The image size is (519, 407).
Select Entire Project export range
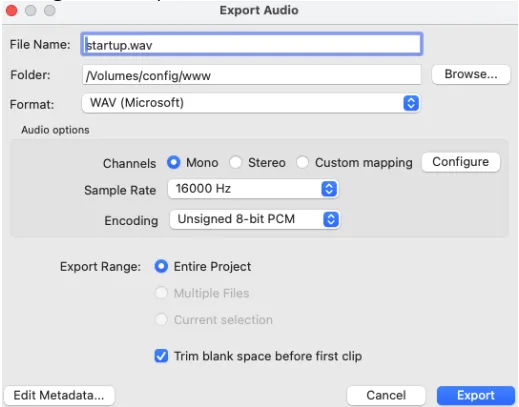pyautogui.click(x=161, y=267)
